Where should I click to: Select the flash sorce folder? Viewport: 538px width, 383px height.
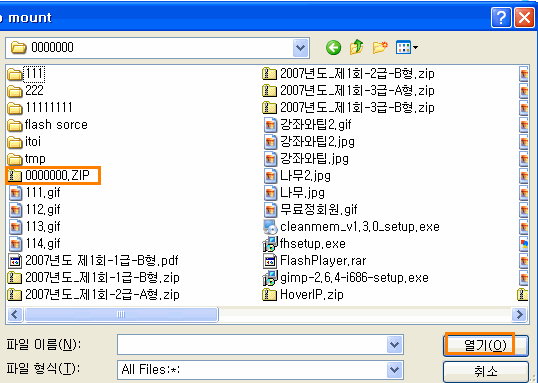pyautogui.click(x=47, y=125)
